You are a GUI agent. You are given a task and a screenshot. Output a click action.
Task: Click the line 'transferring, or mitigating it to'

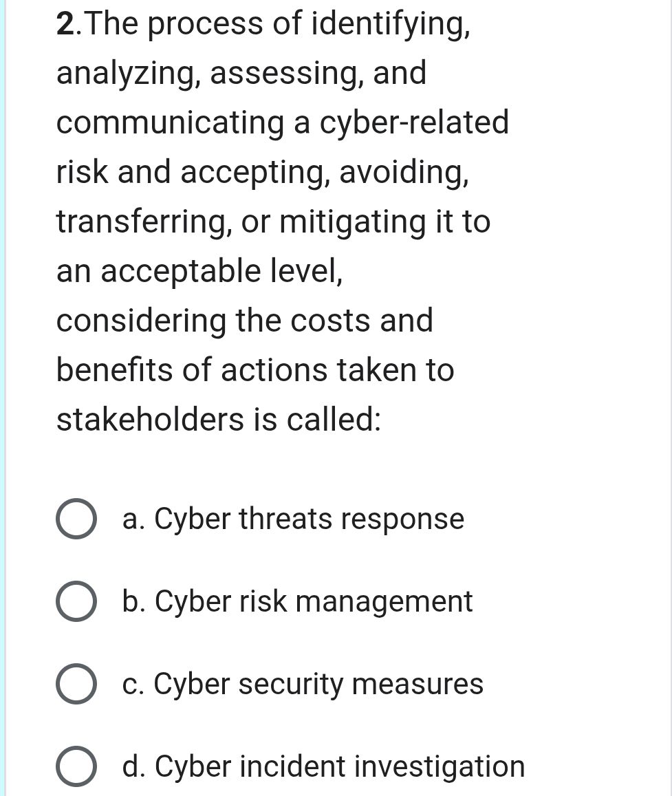click(x=273, y=222)
